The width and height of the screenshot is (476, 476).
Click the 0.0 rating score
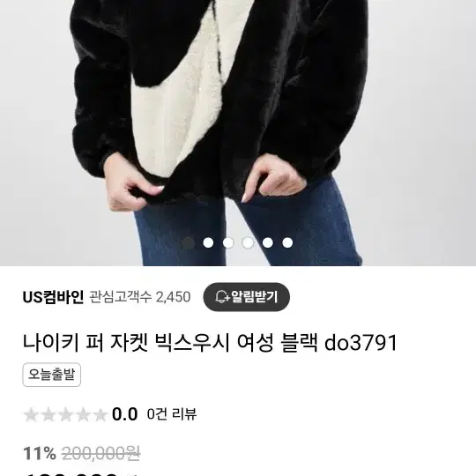(x=125, y=414)
